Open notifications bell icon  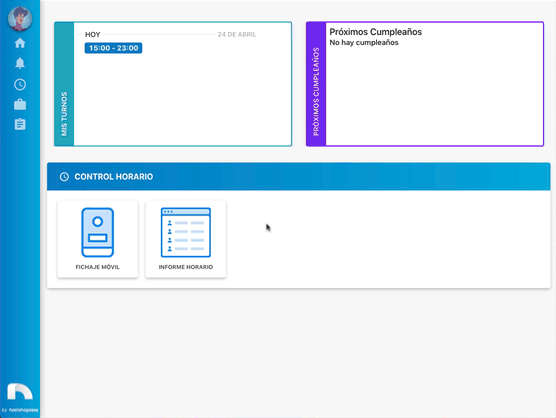pos(20,63)
